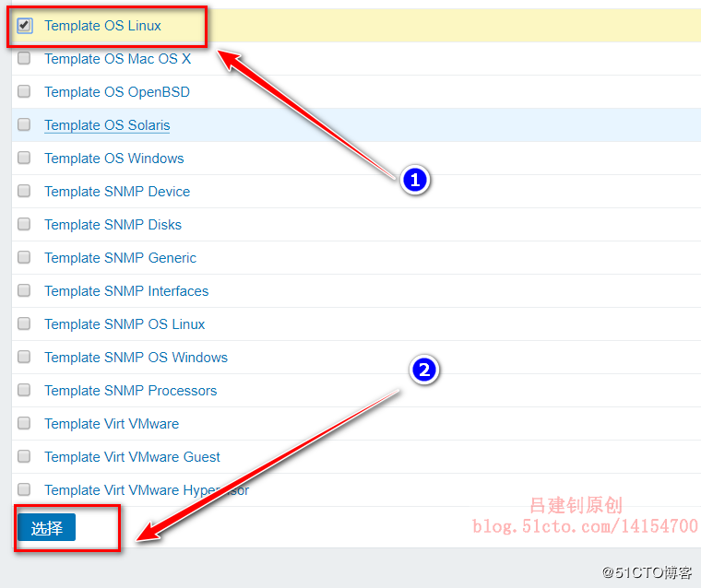Image resolution: width=701 pixels, height=588 pixels.
Task: Tick the Template OS OpenBSD checkbox
Action: (24, 91)
